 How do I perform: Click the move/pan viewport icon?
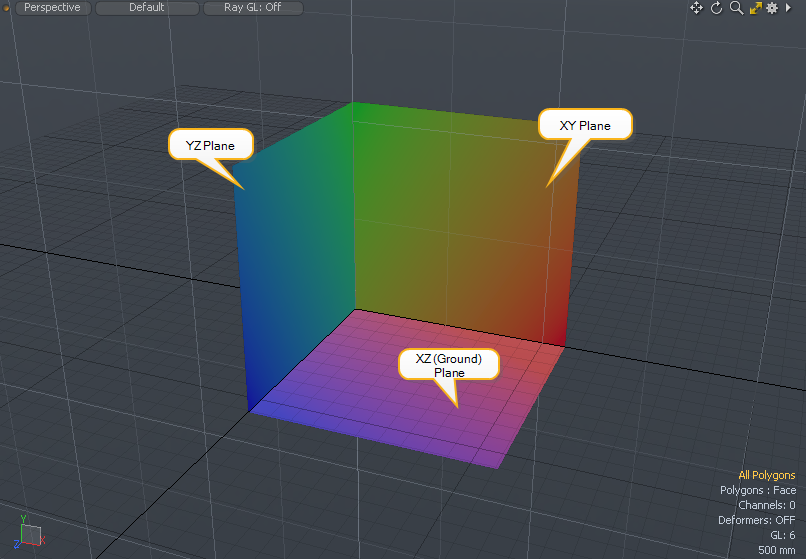click(x=697, y=8)
